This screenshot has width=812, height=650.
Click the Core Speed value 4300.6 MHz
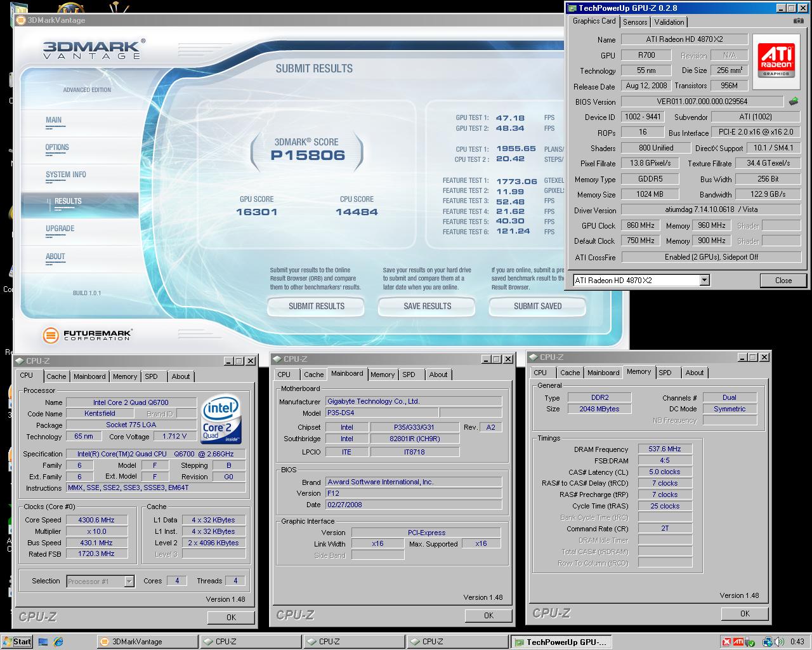[x=96, y=520]
